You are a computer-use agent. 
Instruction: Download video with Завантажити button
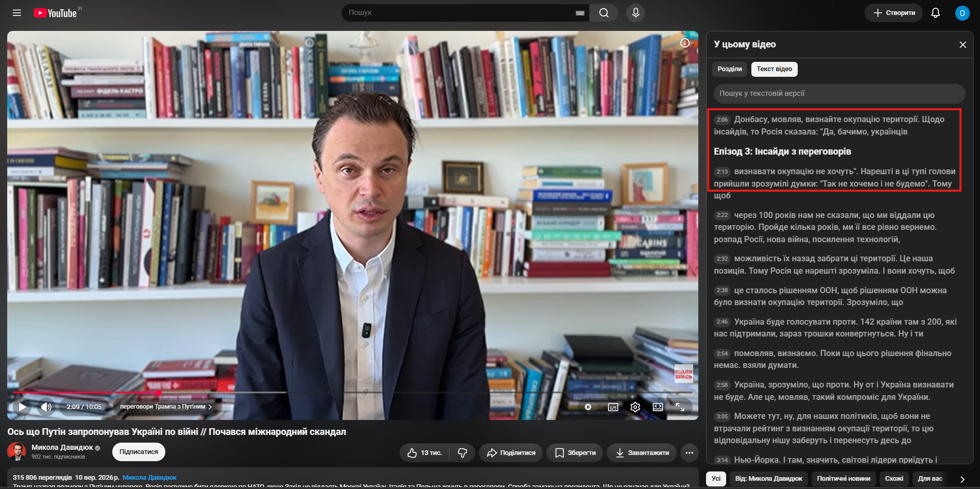click(642, 453)
